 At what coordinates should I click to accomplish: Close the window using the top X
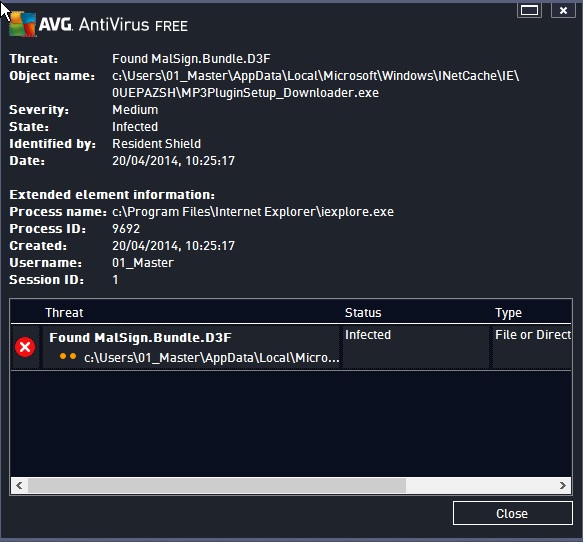[x=563, y=10]
